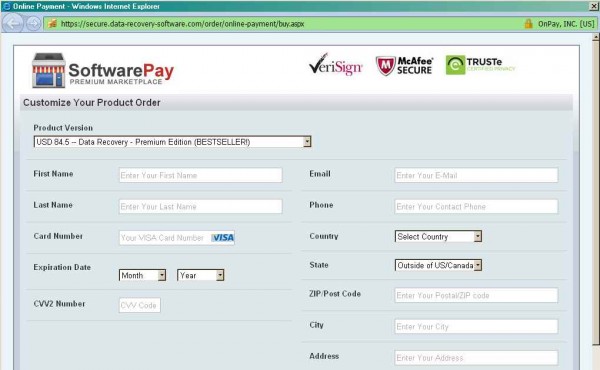The width and height of the screenshot is (600, 370).
Task: Click the browser Back arrow button
Action: coord(13,24)
